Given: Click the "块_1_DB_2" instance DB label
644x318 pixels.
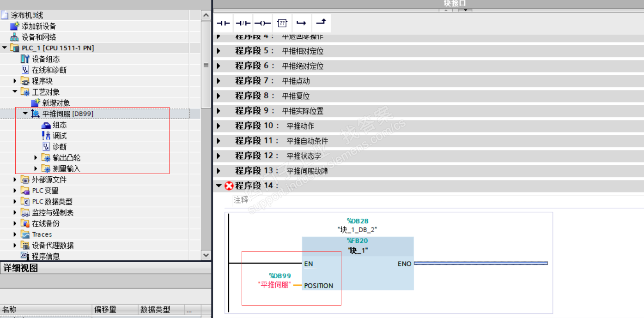Looking at the screenshot, I should click(358, 229).
